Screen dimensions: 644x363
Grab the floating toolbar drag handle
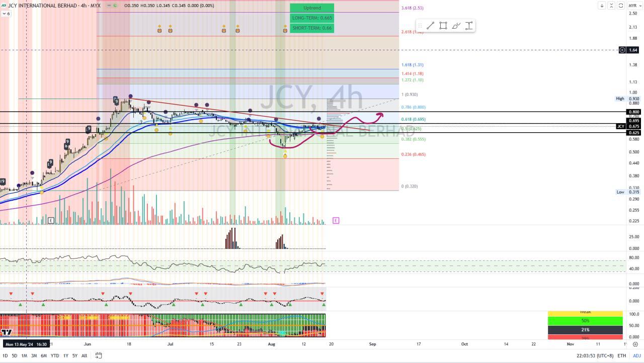(420, 26)
